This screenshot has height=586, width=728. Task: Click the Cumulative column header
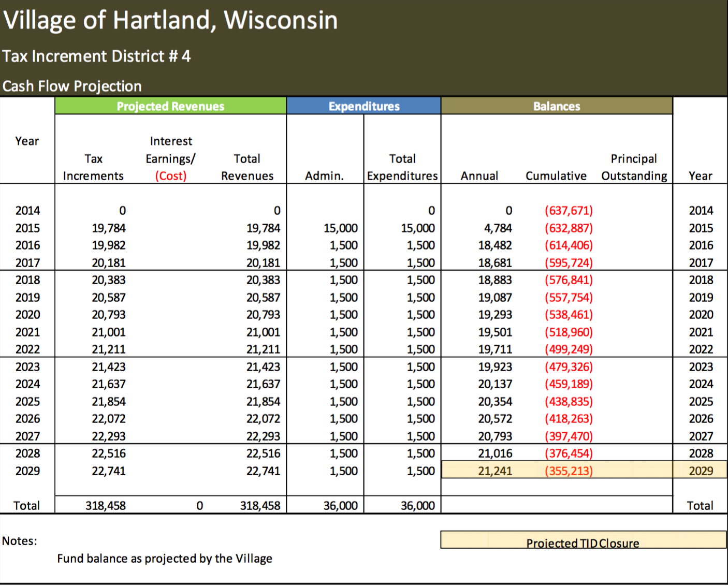pos(556,176)
